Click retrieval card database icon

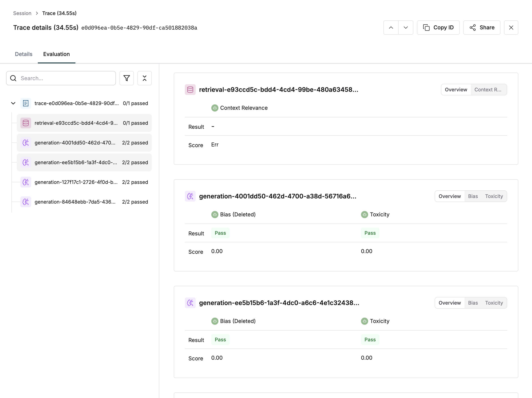point(190,90)
